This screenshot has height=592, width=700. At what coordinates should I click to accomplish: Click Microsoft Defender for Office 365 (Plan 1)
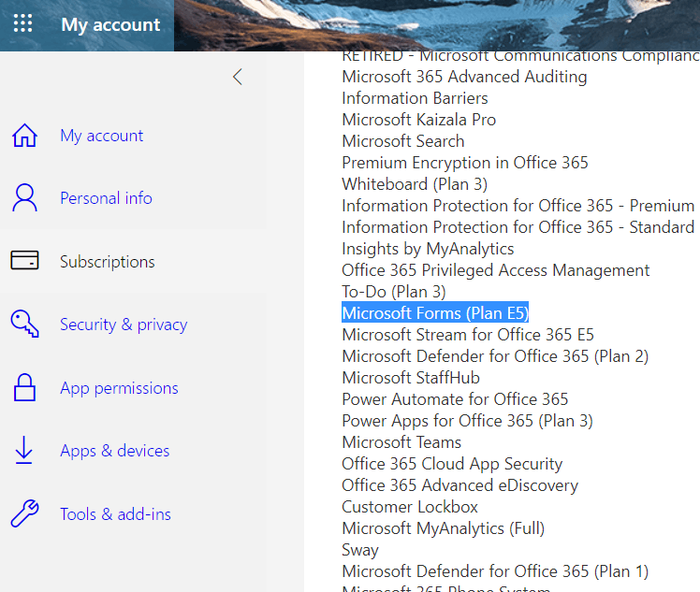(495, 571)
